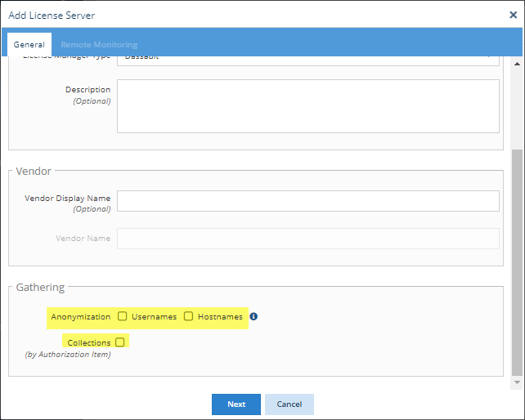Enable Usernames anonymization checkbox
This screenshot has width=525, height=420.
pos(122,316)
